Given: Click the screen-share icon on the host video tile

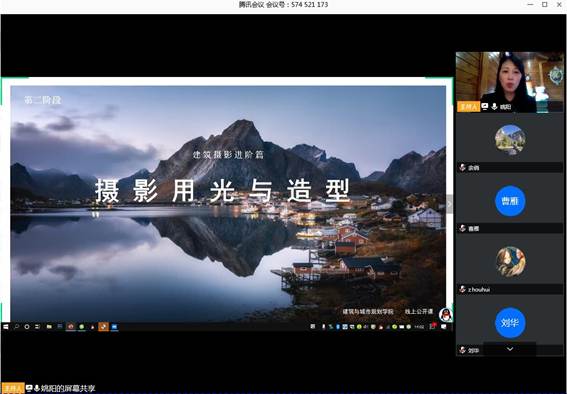Looking at the screenshot, I should click(x=485, y=107).
